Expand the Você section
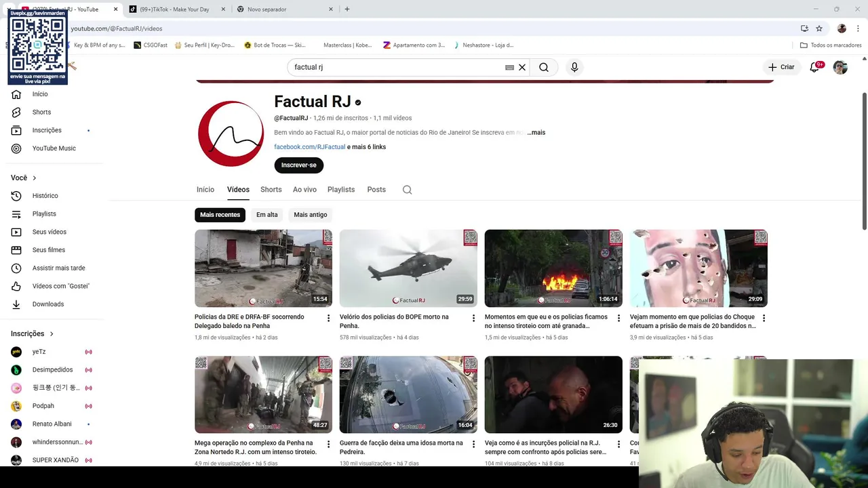Viewport: 868px width, 488px height. tap(24, 178)
